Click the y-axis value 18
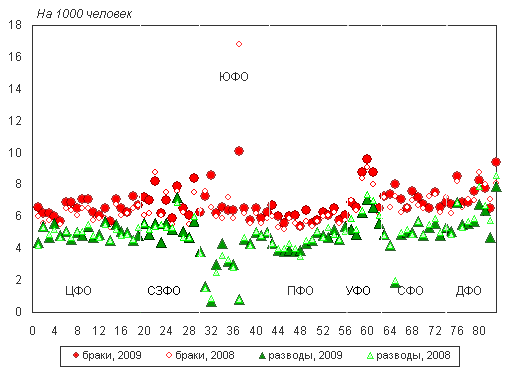 pos(15,25)
